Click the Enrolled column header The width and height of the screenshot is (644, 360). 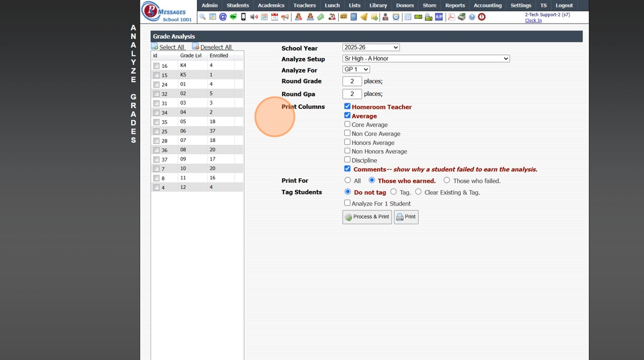point(219,55)
